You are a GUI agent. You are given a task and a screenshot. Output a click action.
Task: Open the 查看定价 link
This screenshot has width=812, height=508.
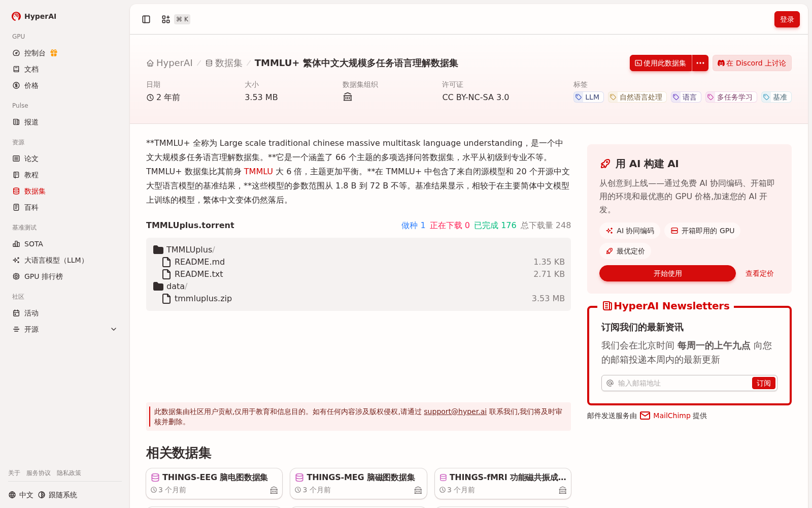click(759, 273)
